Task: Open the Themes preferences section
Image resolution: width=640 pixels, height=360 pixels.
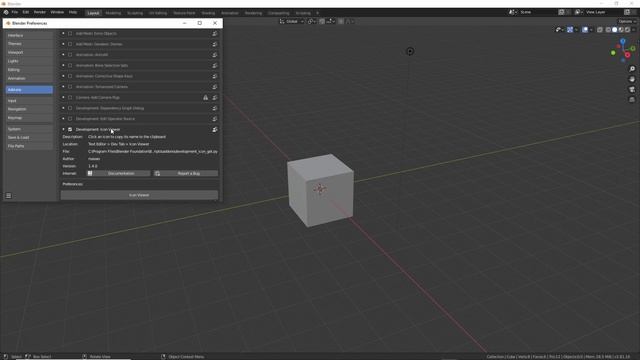Action: 29,44
